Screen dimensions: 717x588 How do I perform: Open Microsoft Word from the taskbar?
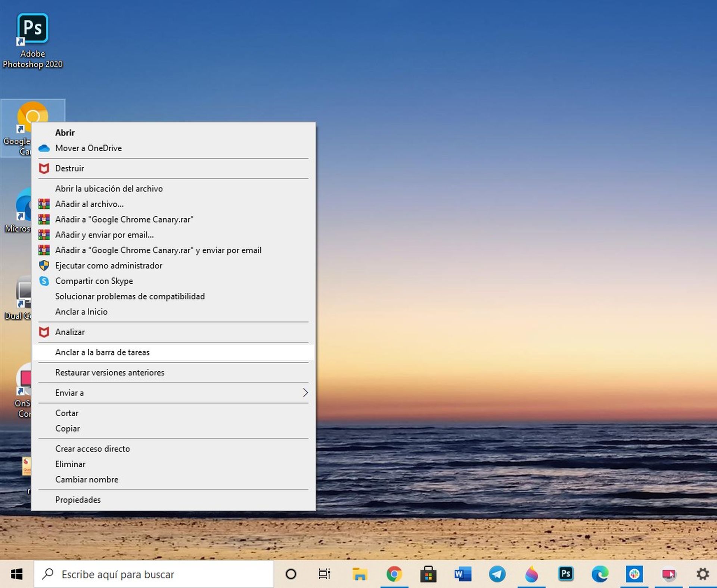[462, 574]
